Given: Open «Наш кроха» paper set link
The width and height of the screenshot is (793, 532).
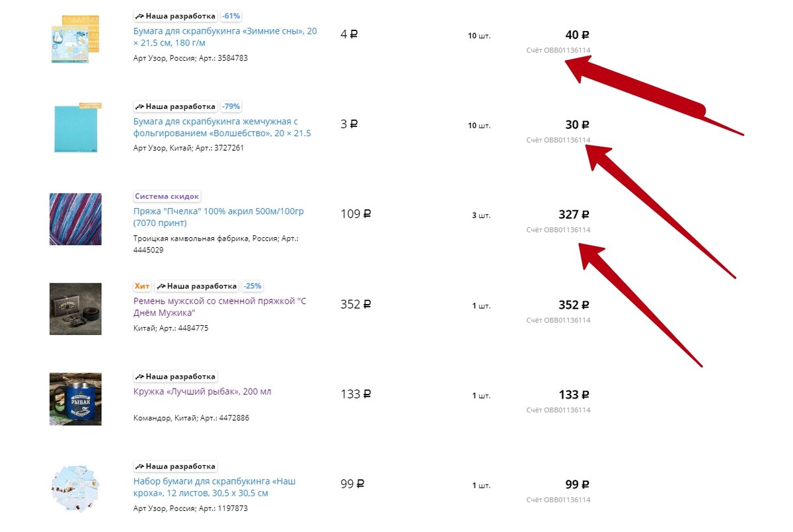Looking at the screenshot, I should tap(215, 487).
